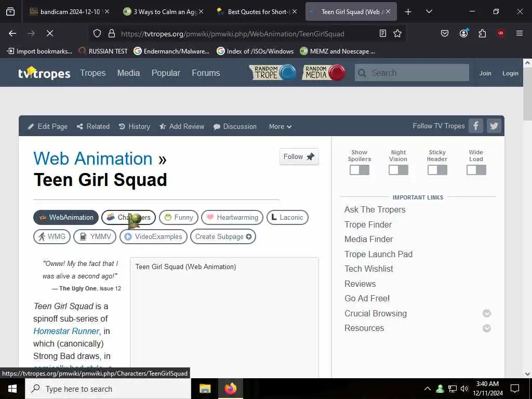Open the list all tabs dropdown
The height and width of the screenshot is (399, 532).
coord(429,11)
